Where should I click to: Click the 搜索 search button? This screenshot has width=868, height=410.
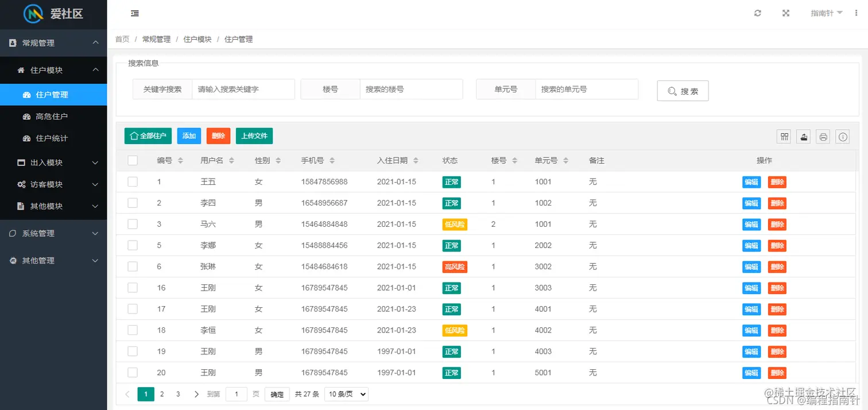pos(683,91)
